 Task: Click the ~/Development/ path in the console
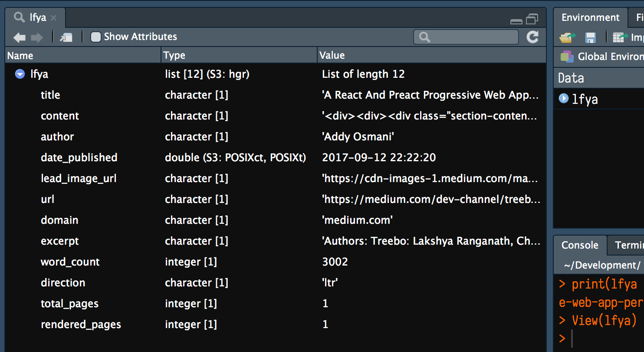[x=602, y=265]
